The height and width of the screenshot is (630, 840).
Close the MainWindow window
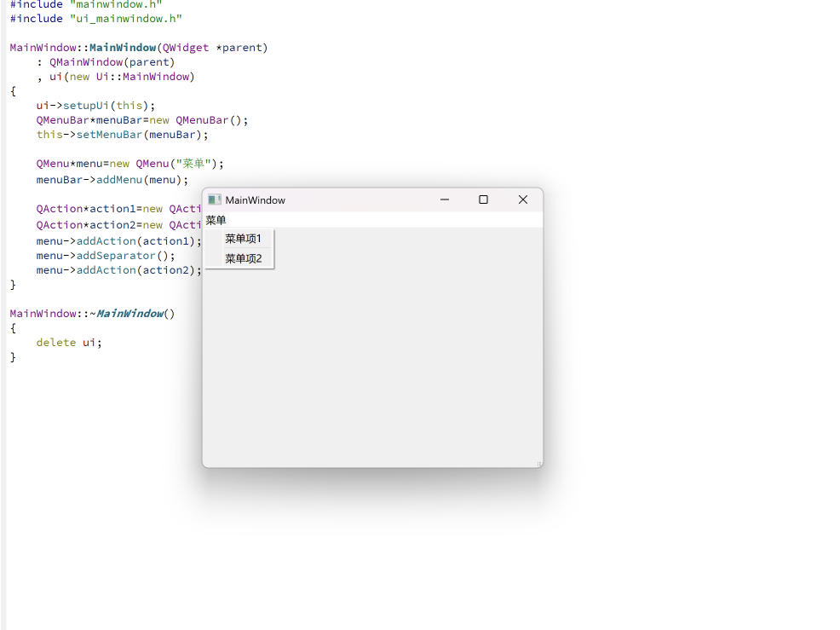click(523, 199)
